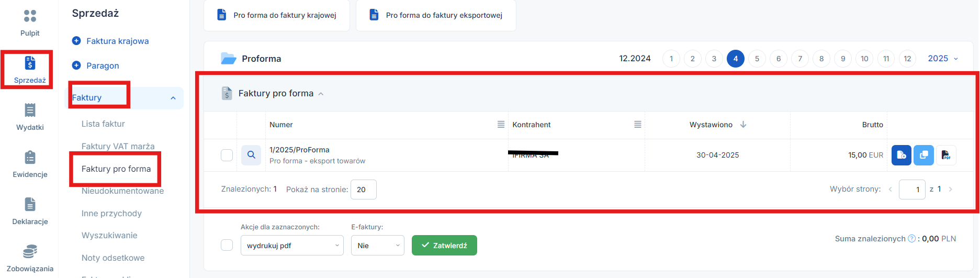Tick the select-all checkbox near Akcje dla zaznaczonych

click(x=227, y=245)
